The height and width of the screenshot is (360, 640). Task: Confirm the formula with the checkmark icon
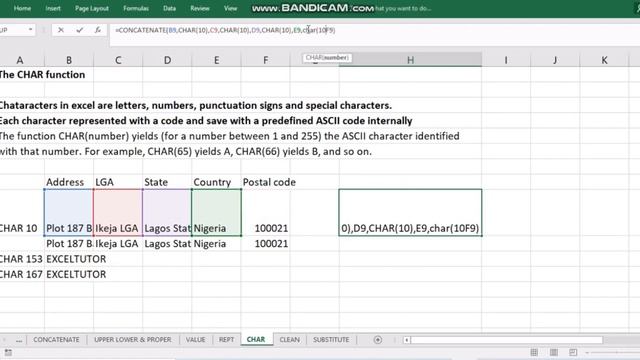point(79,30)
